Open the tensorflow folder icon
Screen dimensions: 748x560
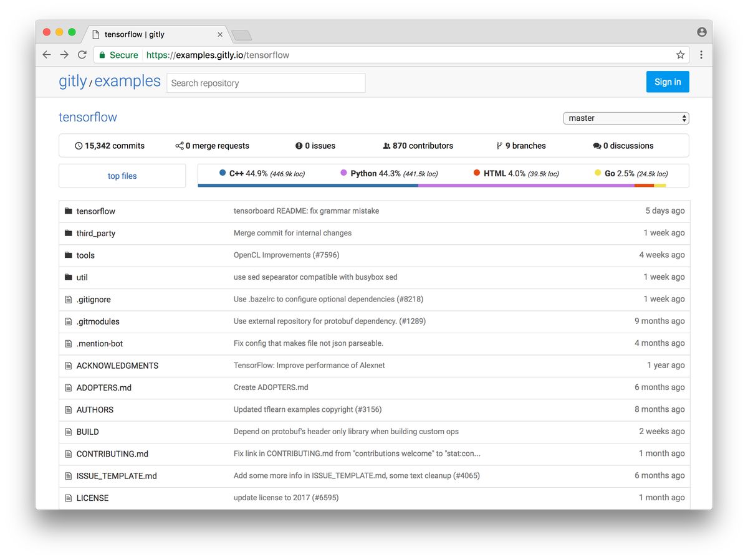[68, 211]
